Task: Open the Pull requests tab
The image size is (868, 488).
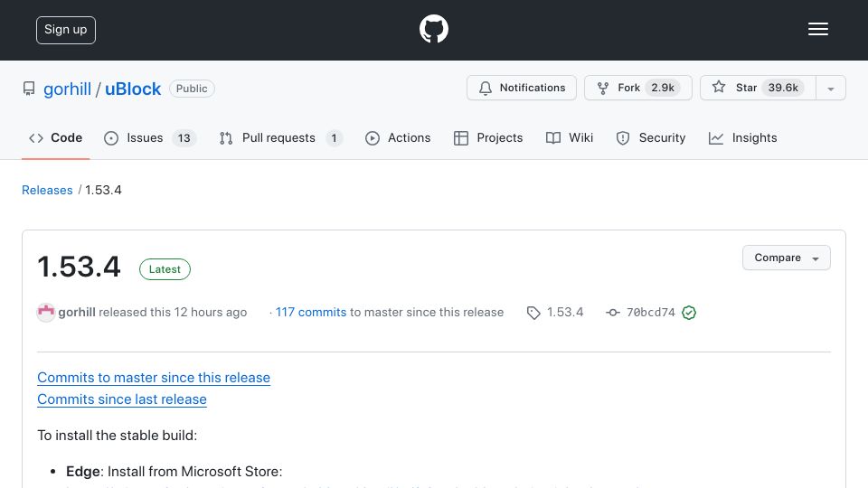Action: [x=280, y=137]
